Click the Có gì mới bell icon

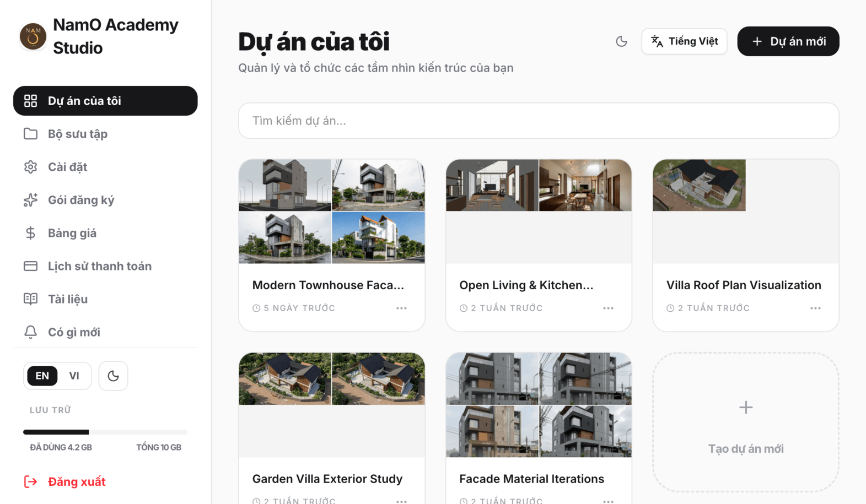click(x=30, y=332)
